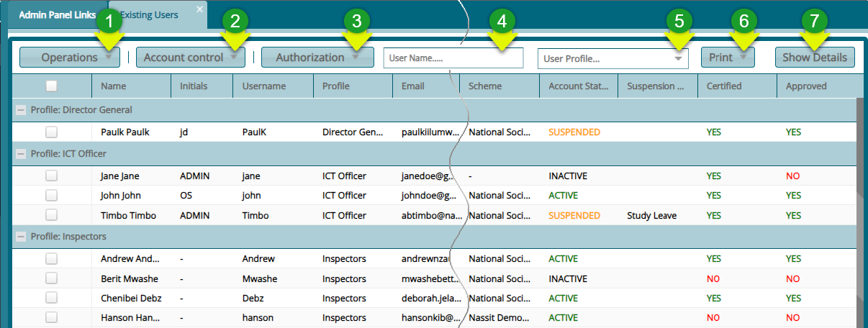Toggle the select-all header checkbox
This screenshot has width=868, height=328.
[x=51, y=86]
